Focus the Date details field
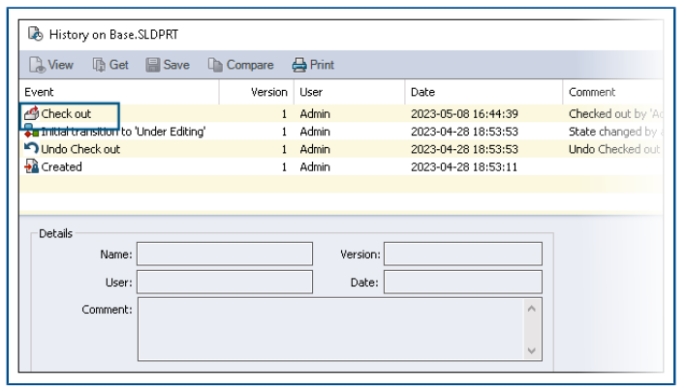 (463, 282)
